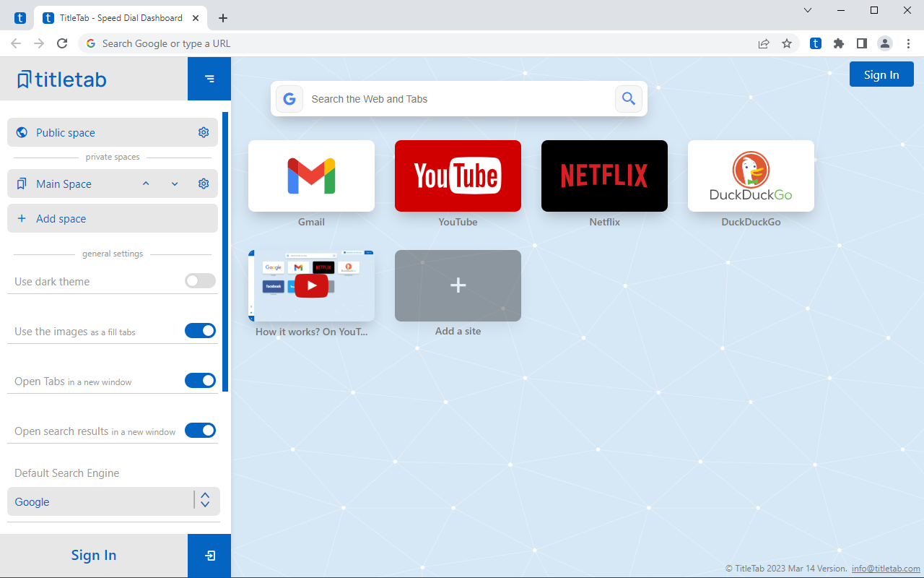
Task: Toggle Open Tabs in a new window
Action: coord(200,381)
